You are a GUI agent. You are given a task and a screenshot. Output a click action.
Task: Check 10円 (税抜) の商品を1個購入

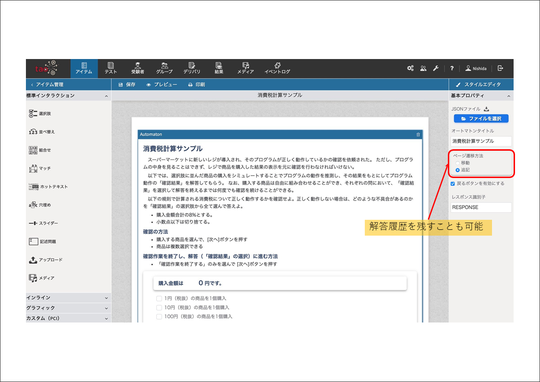pyautogui.click(x=159, y=308)
